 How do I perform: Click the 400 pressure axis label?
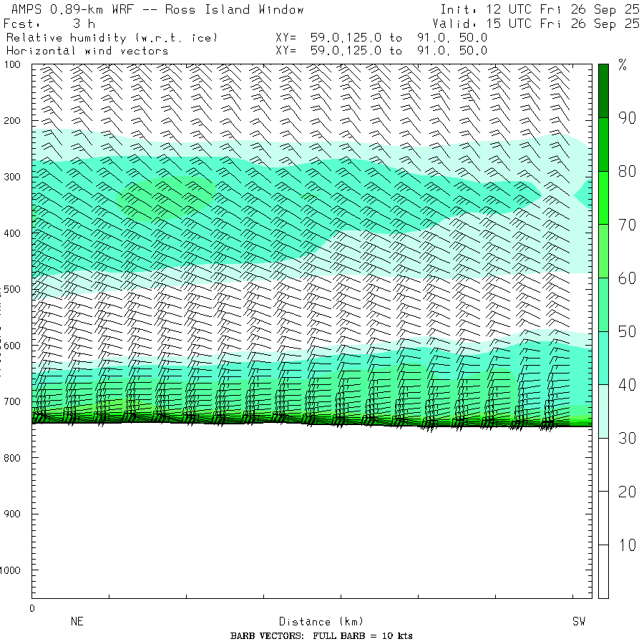[12, 233]
